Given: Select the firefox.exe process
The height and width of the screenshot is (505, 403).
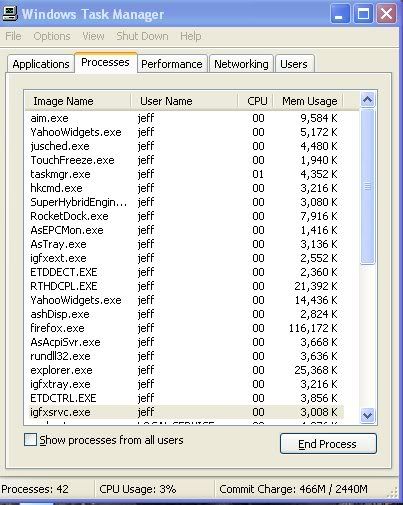Looking at the screenshot, I should [x=185, y=328].
